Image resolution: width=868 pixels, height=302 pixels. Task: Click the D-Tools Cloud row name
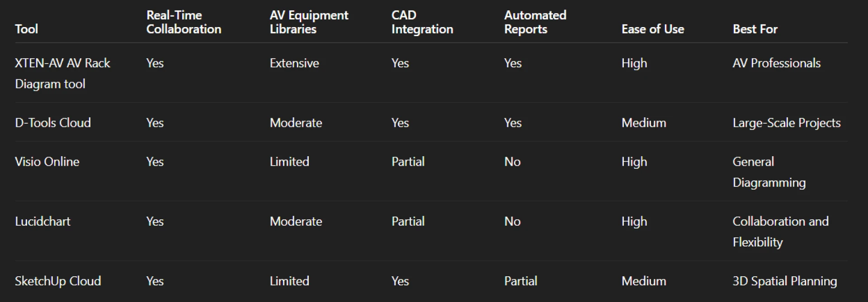point(53,123)
